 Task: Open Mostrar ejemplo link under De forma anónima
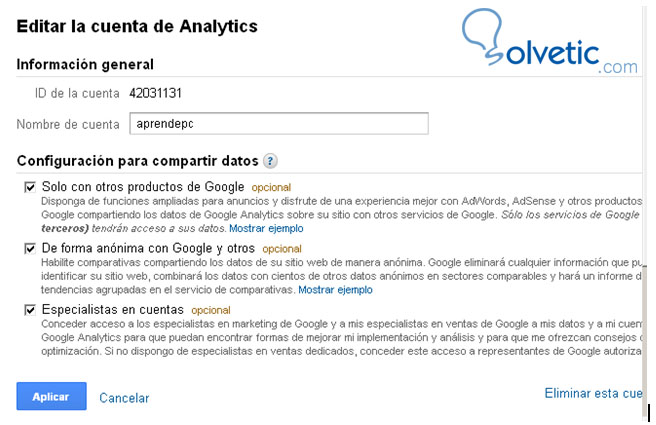pos(335,290)
